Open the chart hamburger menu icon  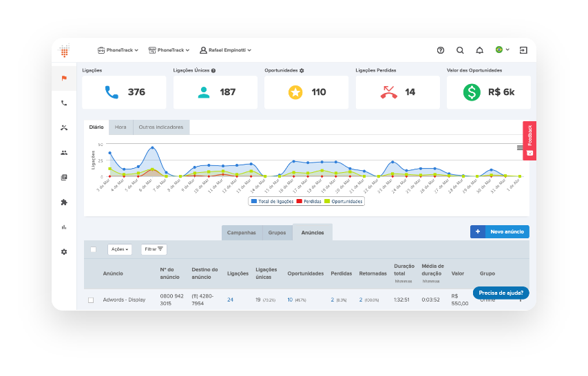520,148
